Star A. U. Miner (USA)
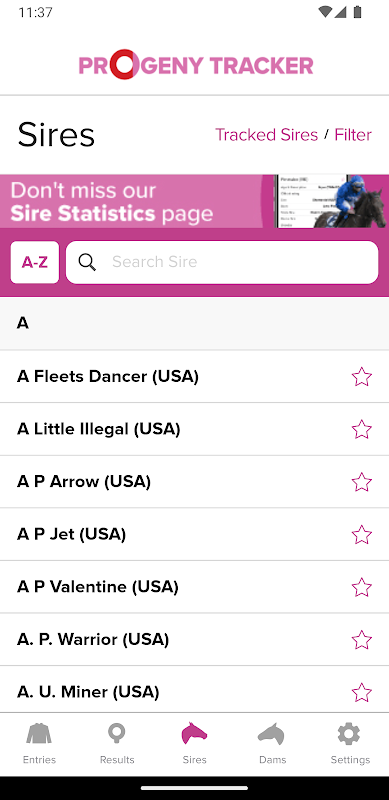The width and height of the screenshot is (389, 800). pyautogui.click(x=361, y=692)
